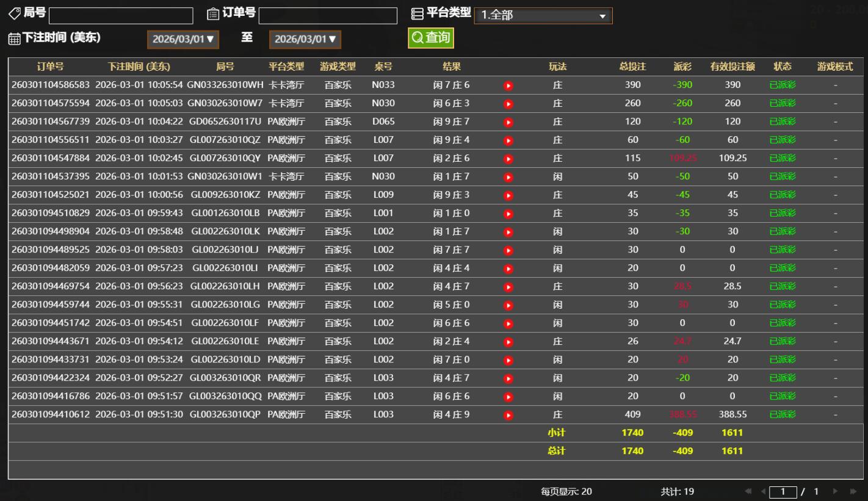This screenshot has width=868, height=501.
Task: Click the 派彩 column header
Action: click(682, 67)
